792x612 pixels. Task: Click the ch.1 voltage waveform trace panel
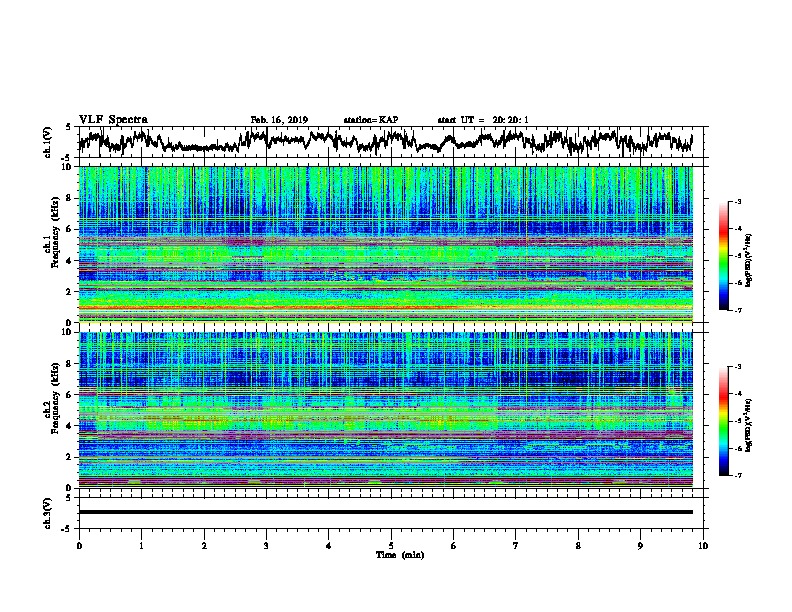[393, 142]
